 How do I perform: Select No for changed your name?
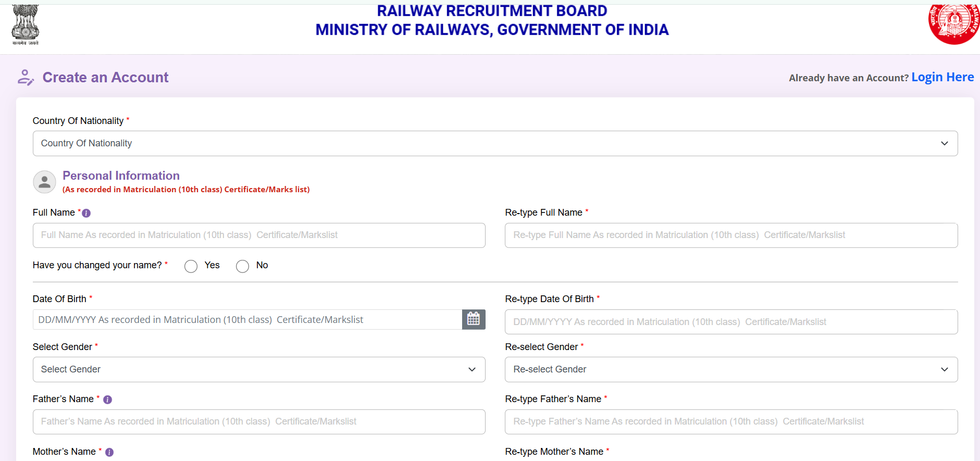tap(242, 266)
